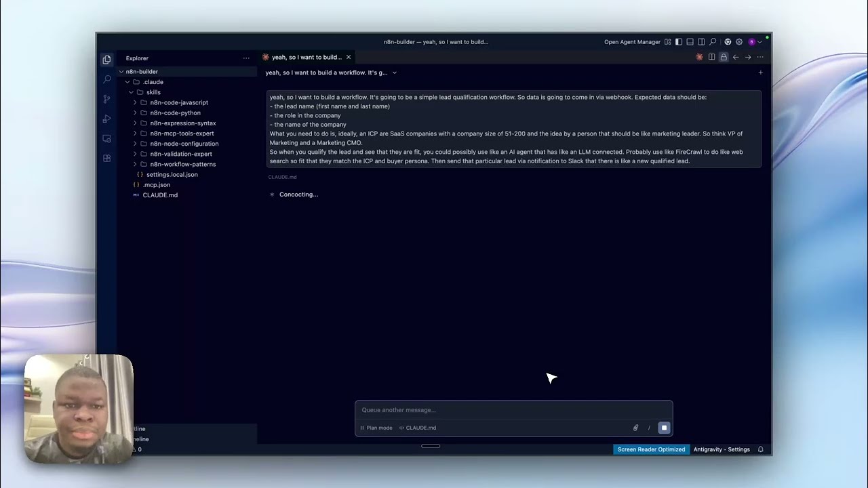This screenshot has height=488, width=868.
Task: Go forward with the right arrow
Action: pos(748,57)
